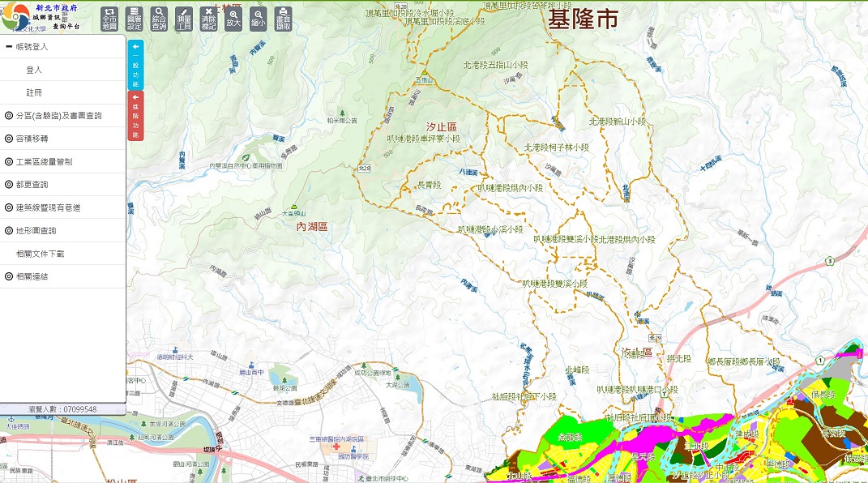Image resolution: width=868 pixels, height=483 pixels.
Task: Expand the 工業區總量管制 section
Action: 44,162
